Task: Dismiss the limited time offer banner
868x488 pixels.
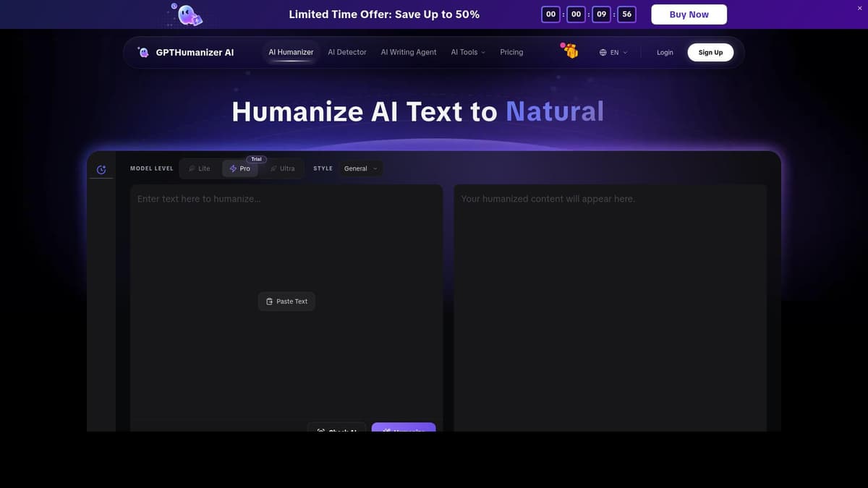Action: click(x=859, y=7)
